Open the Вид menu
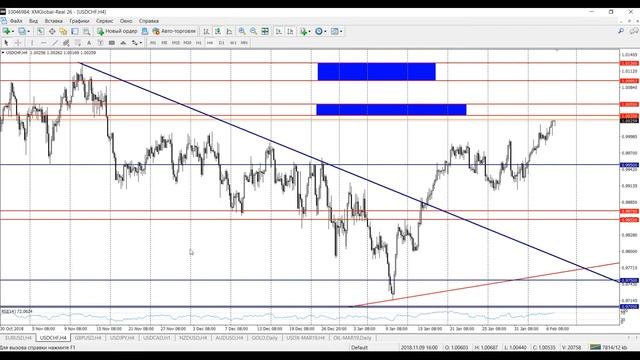Screen dimensions: 640x360 33,21
